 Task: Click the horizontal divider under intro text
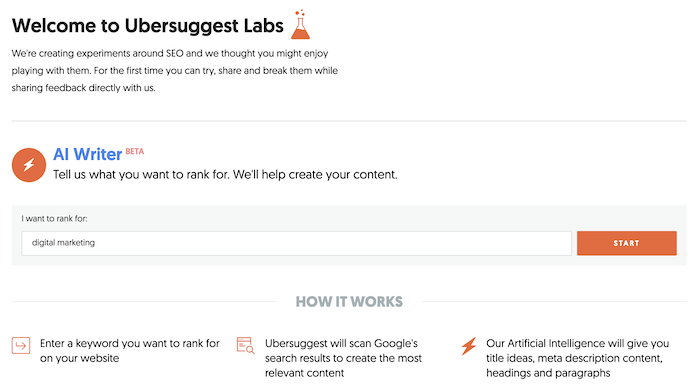click(x=349, y=121)
